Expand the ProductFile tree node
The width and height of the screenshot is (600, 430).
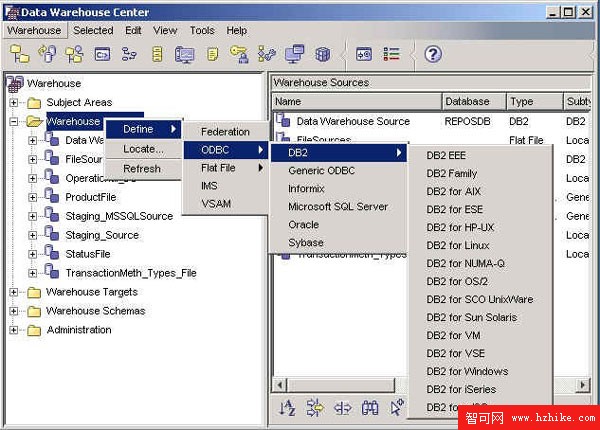point(33,197)
